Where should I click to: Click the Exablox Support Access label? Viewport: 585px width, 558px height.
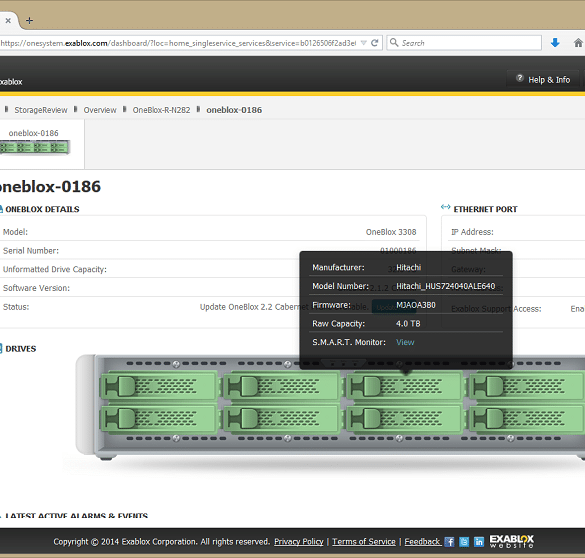click(496, 309)
